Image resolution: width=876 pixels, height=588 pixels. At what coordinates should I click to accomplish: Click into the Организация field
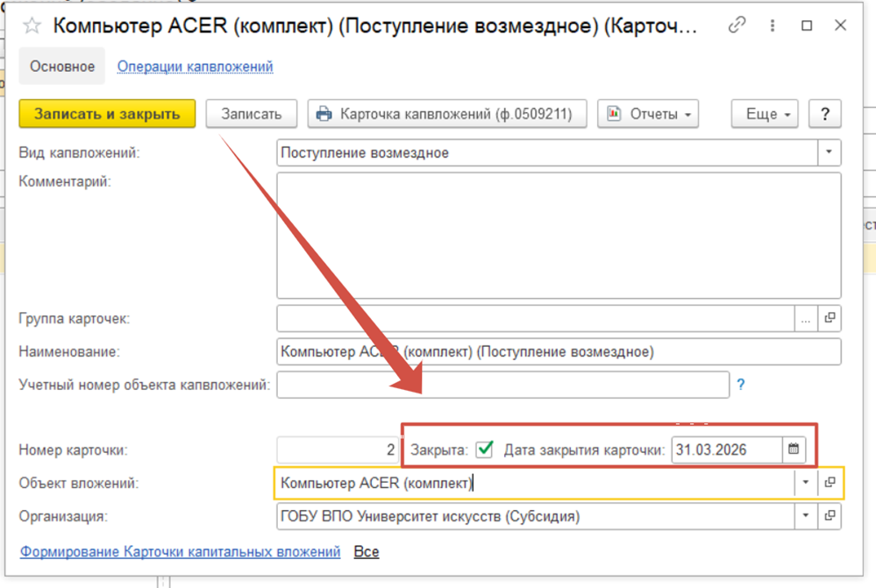click(535, 516)
